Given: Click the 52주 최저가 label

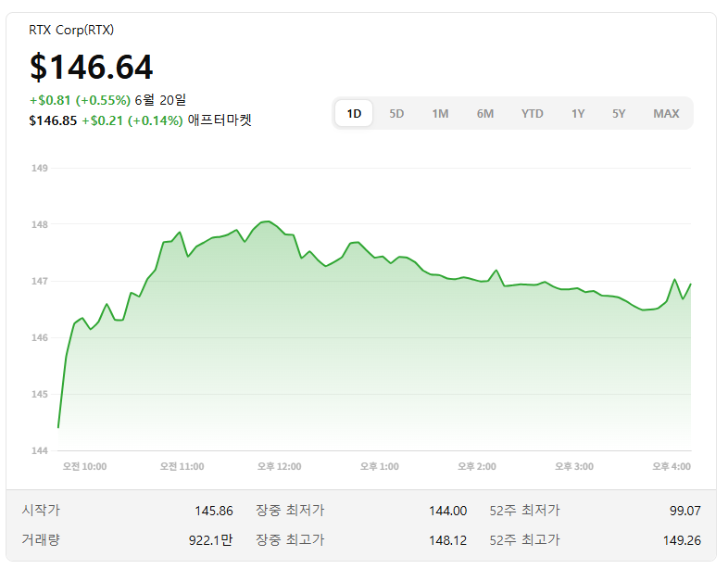Looking at the screenshot, I should tap(524, 510).
